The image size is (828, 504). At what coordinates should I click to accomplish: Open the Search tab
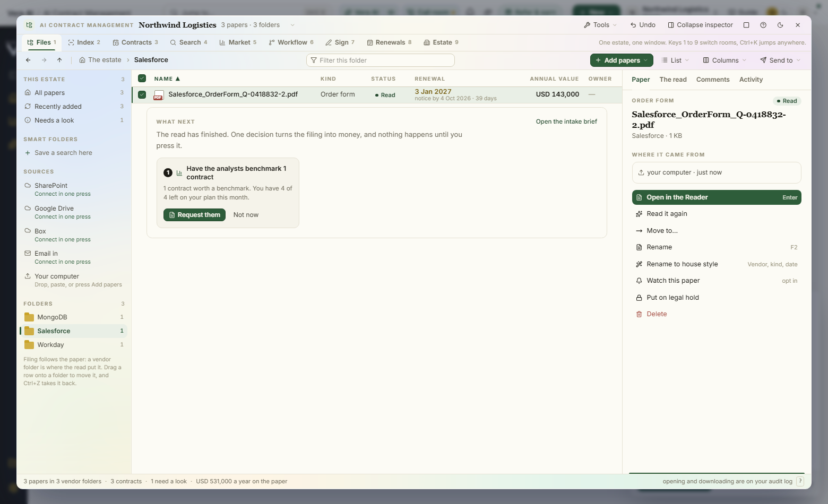tap(188, 42)
